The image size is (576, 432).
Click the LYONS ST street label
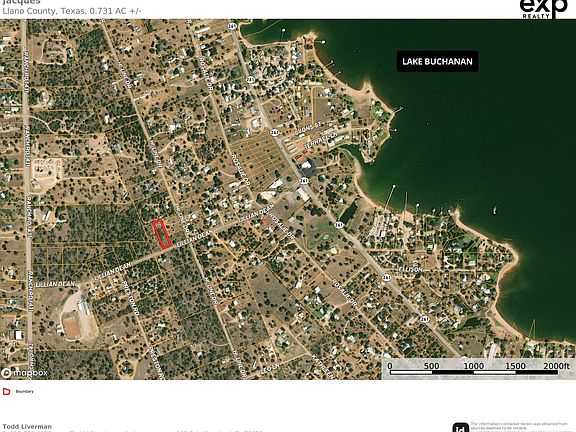pos(309,128)
